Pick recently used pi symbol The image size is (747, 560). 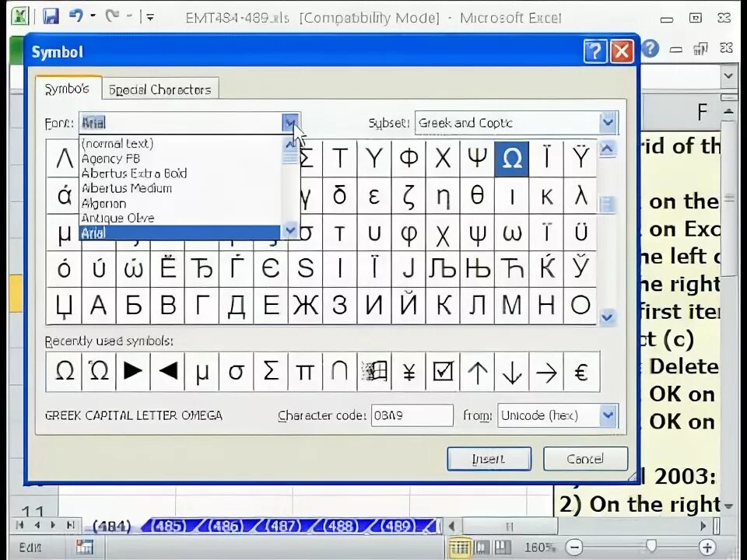[x=305, y=372]
